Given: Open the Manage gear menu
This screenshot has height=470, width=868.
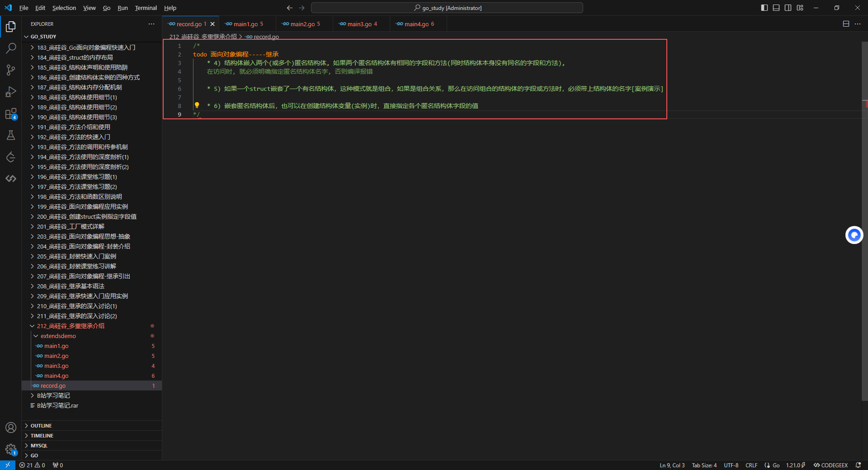Looking at the screenshot, I should point(11,449).
